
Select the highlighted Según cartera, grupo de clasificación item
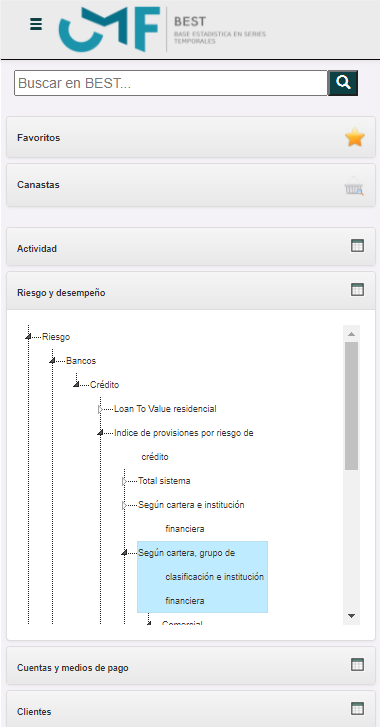pyautogui.click(x=202, y=577)
